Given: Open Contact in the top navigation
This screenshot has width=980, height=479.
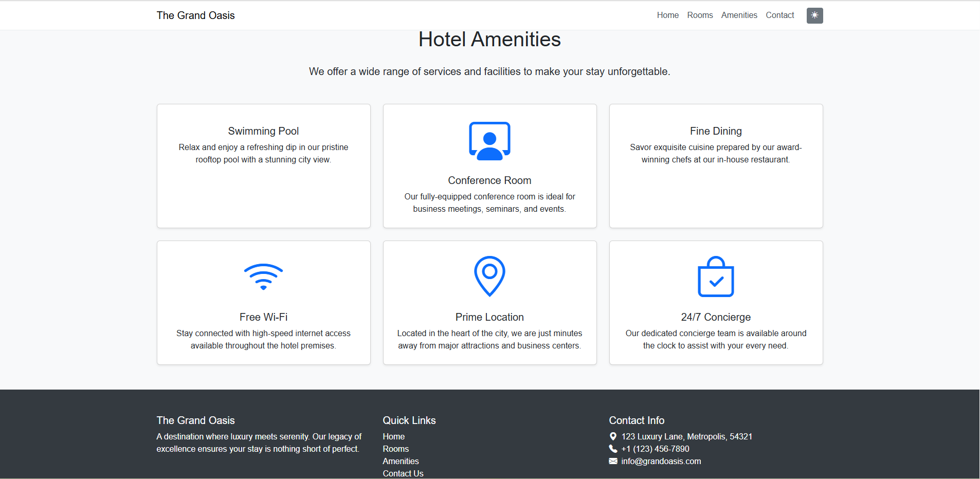Looking at the screenshot, I should click(x=779, y=15).
